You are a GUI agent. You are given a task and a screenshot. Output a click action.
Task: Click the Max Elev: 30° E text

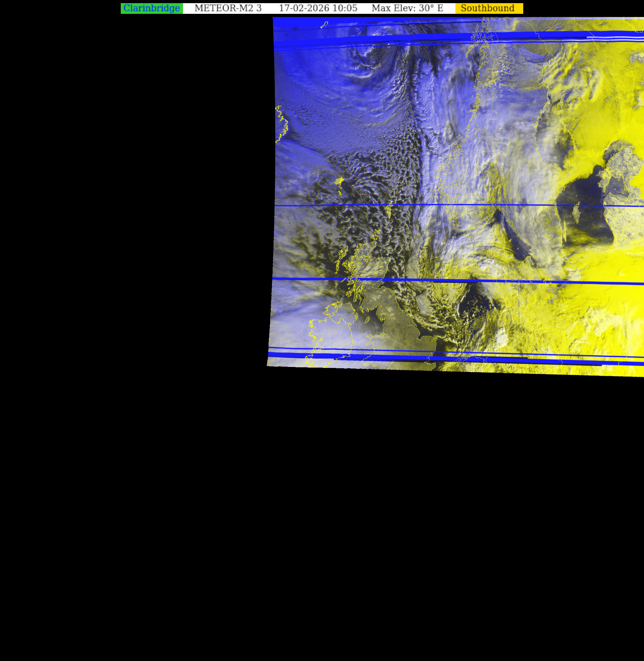coord(407,8)
